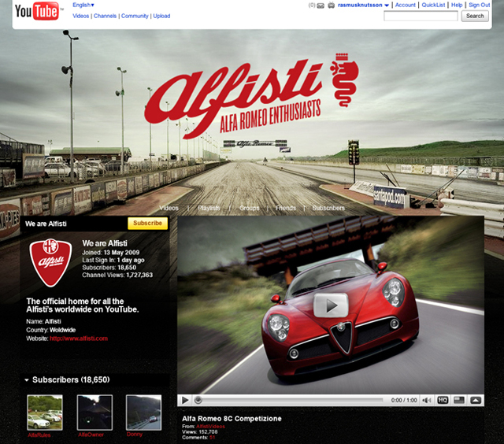Select the channel Subscribers tab
The width and height of the screenshot is (504, 444).
point(328,208)
